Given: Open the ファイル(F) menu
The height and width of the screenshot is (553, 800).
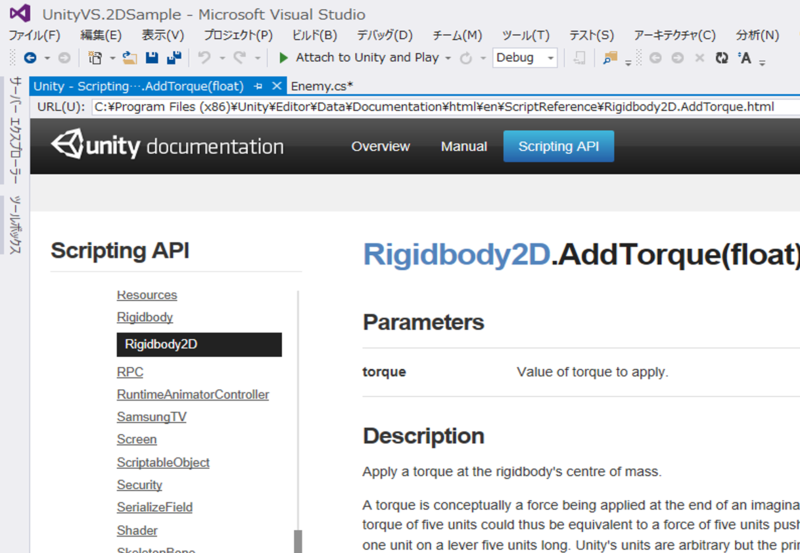Looking at the screenshot, I should click(x=34, y=35).
